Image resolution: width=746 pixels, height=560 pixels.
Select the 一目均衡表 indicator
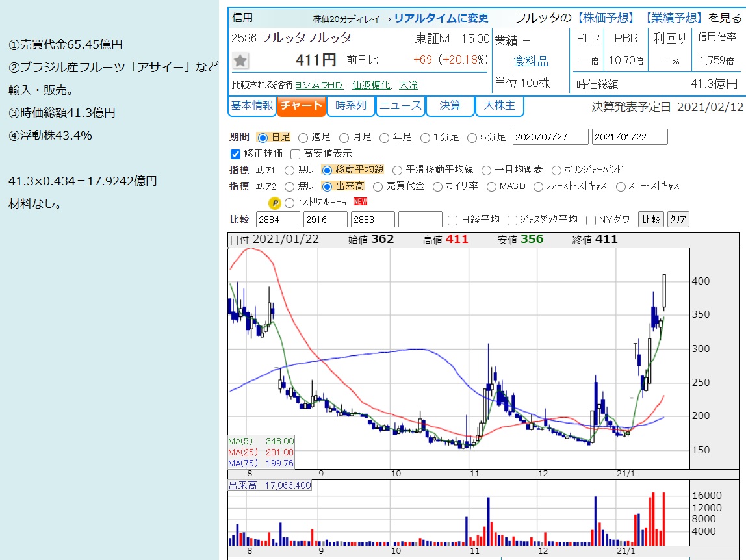click(x=486, y=170)
